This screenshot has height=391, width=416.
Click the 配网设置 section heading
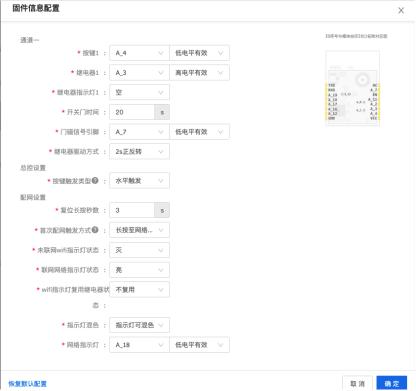33,197
